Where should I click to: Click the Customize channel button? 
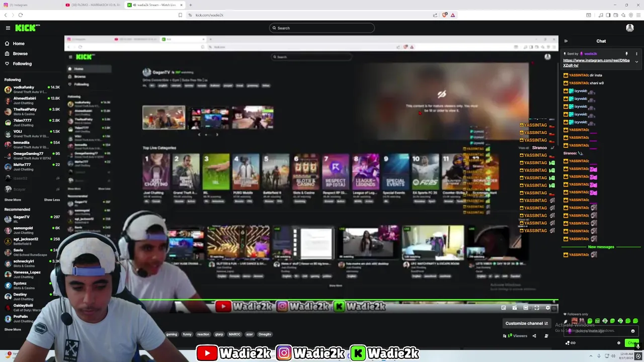click(527, 323)
